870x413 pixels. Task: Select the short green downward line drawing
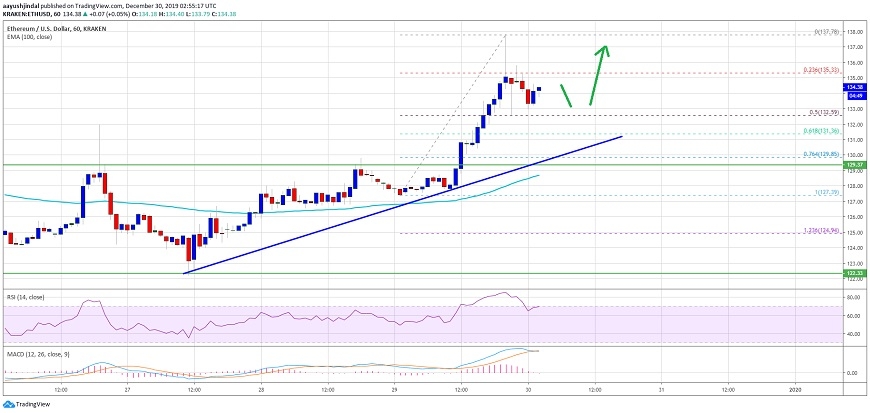566,94
